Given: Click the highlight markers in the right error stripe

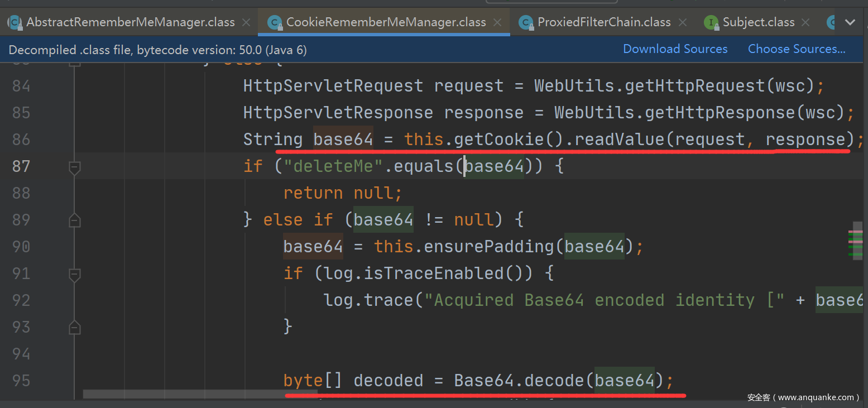Looking at the screenshot, I should [x=855, y=243].
